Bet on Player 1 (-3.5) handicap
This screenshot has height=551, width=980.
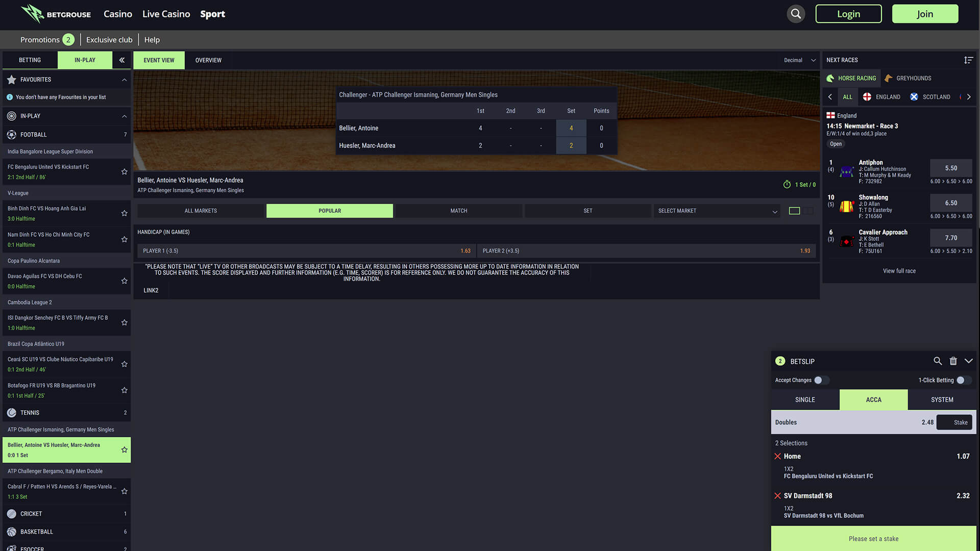coord(306,251)
